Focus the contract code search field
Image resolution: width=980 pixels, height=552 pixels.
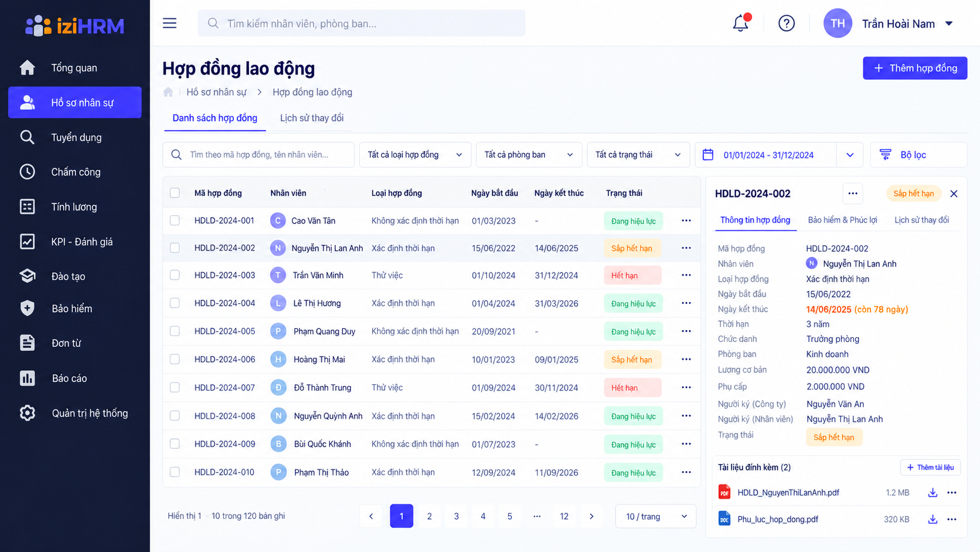click(258, 155)
